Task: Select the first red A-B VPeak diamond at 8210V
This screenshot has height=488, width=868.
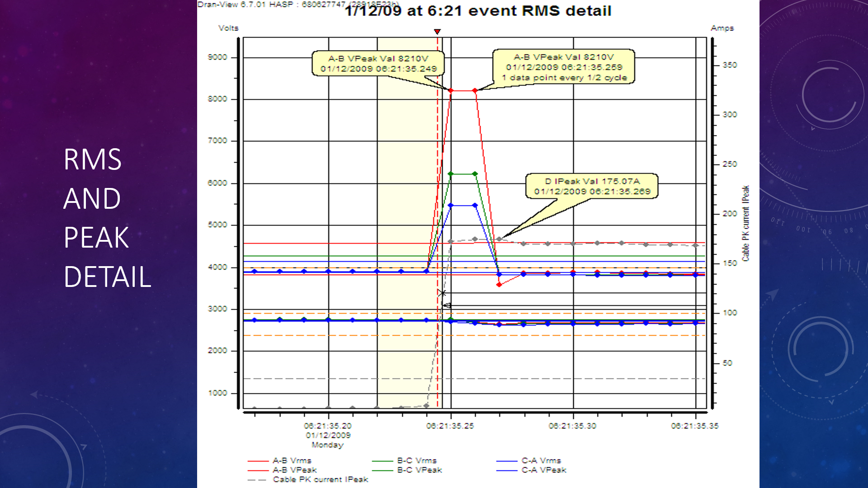Action: coord(451,91)
